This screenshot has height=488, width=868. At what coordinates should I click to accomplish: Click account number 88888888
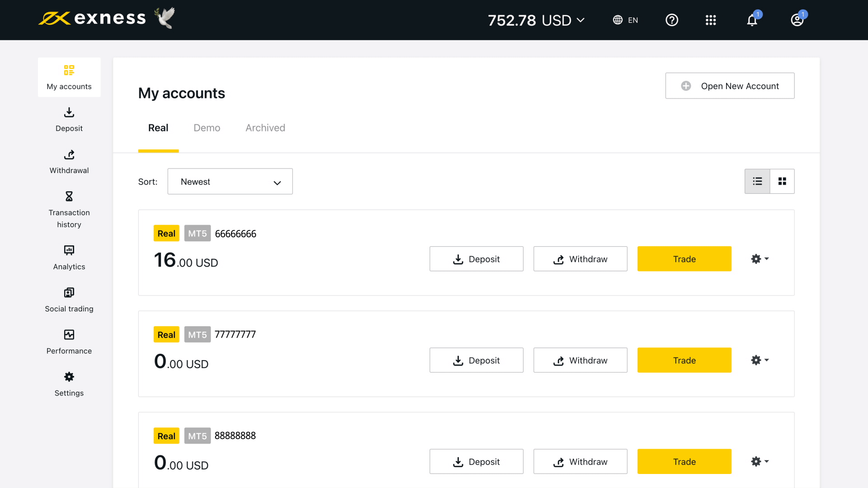pyautogui.click(x=235, y=436)
